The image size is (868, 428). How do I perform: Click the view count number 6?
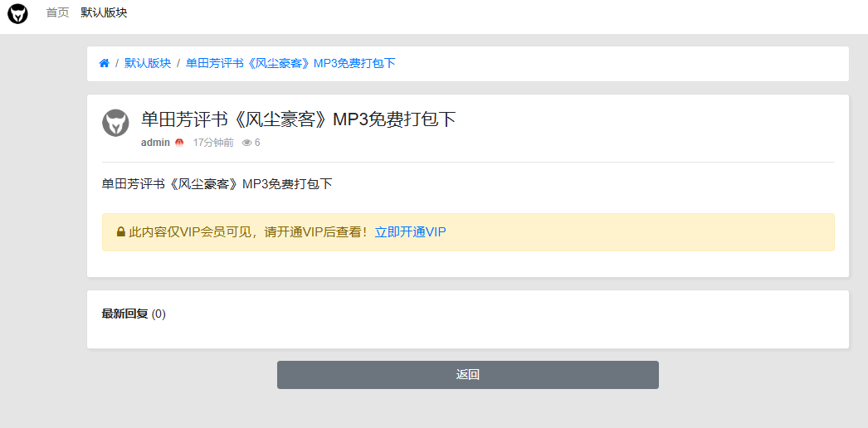[x=257, y=143]
